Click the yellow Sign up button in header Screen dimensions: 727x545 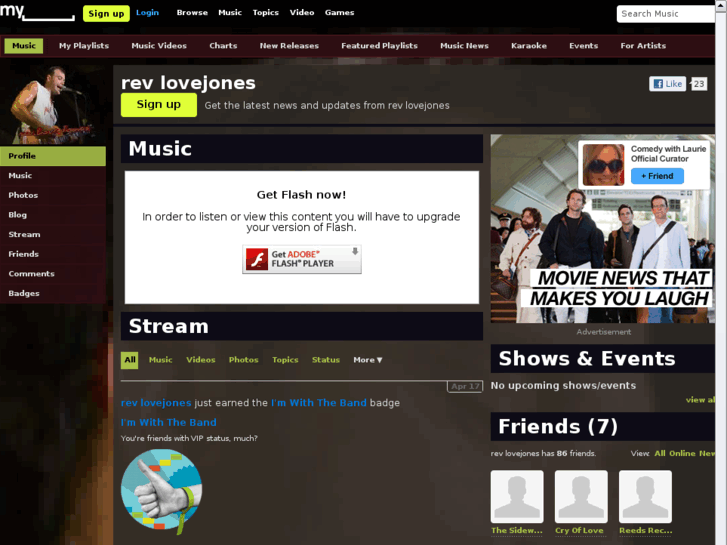pos(106,13)
